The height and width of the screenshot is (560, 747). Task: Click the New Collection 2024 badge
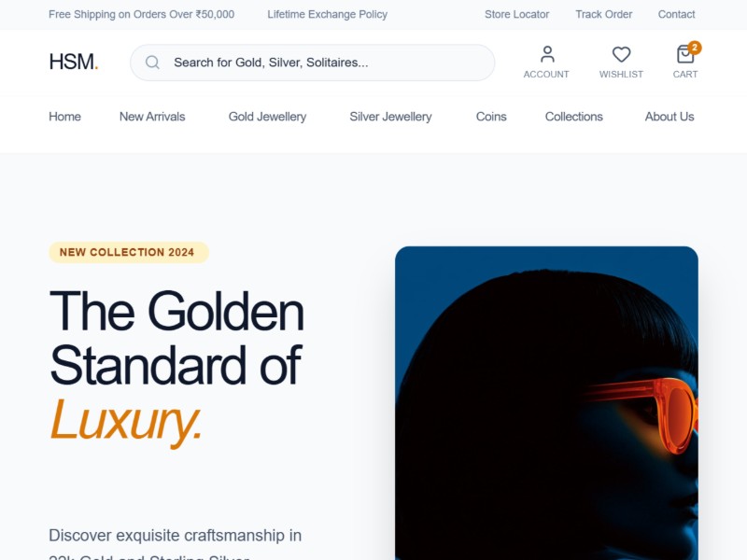[x=129, y=252]
